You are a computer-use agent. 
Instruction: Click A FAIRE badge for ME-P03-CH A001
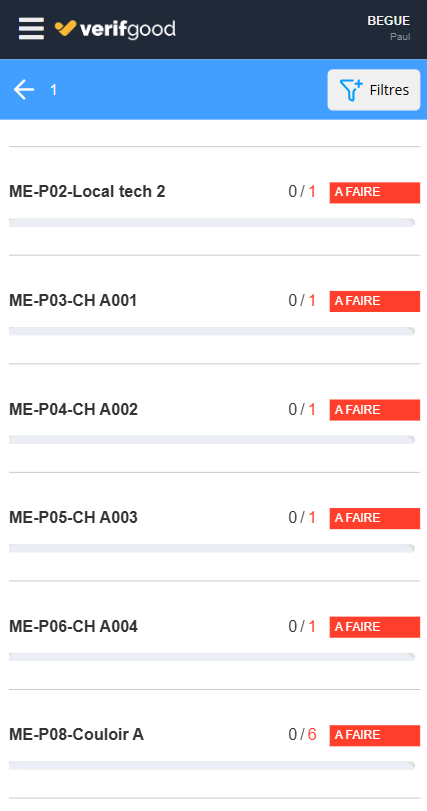375,301
